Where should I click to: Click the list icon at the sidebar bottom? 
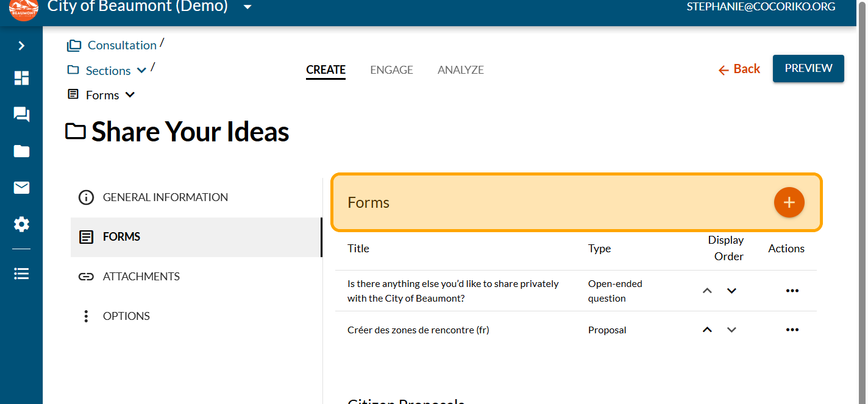pyautogui.click(x=21, y=274)
